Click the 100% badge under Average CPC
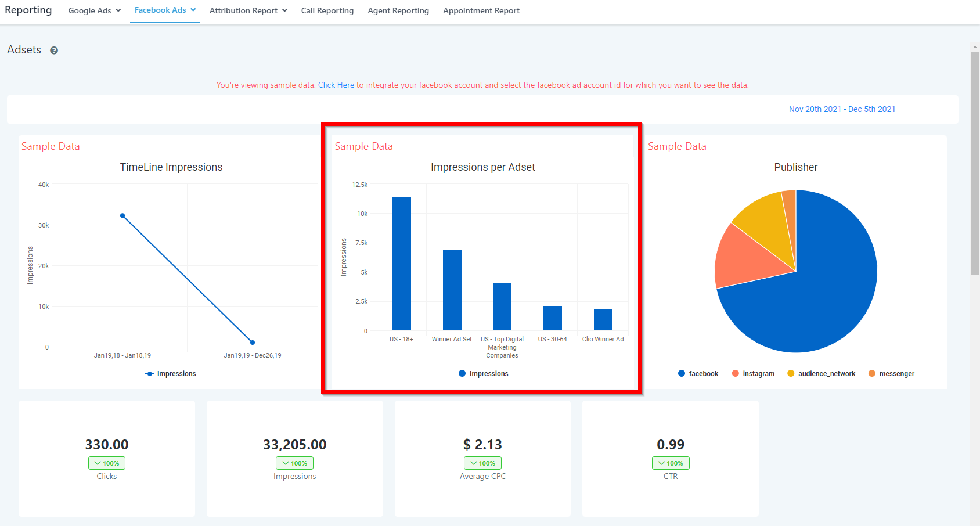 coord(482,463)
